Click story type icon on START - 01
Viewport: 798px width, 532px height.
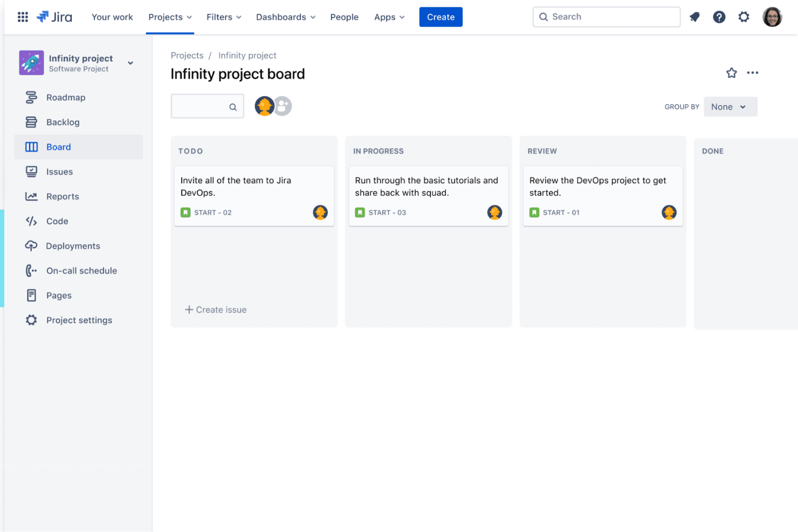[534, 212]
